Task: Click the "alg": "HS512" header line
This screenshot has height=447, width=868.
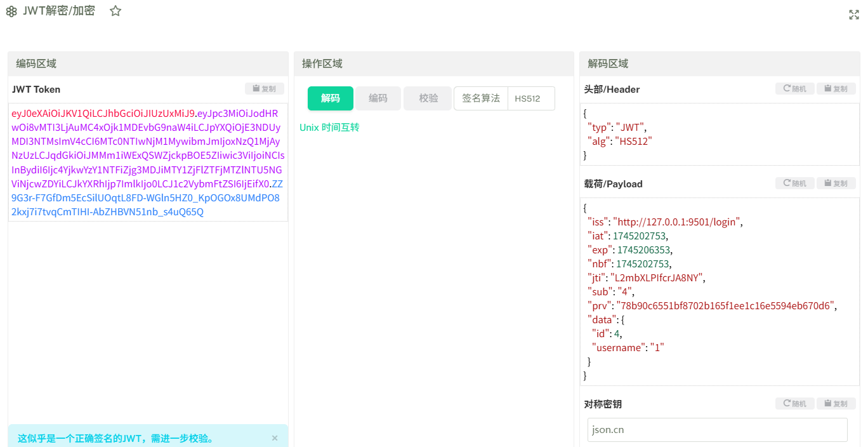Action: click(620, 142)
